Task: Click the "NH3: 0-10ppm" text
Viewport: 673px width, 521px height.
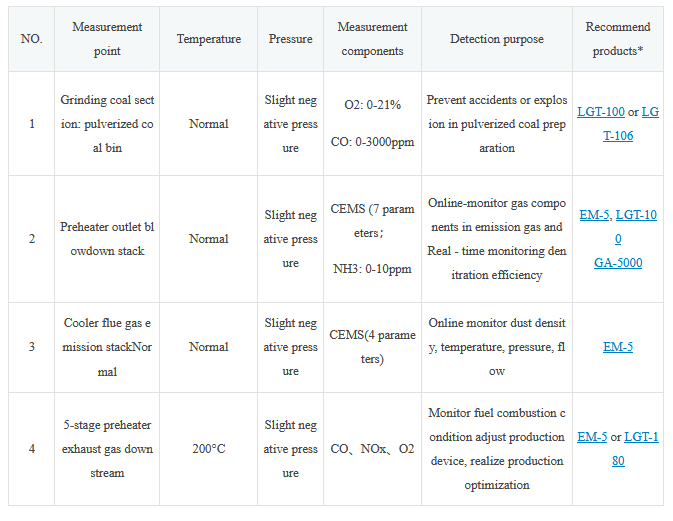Action: coord(372,269)
